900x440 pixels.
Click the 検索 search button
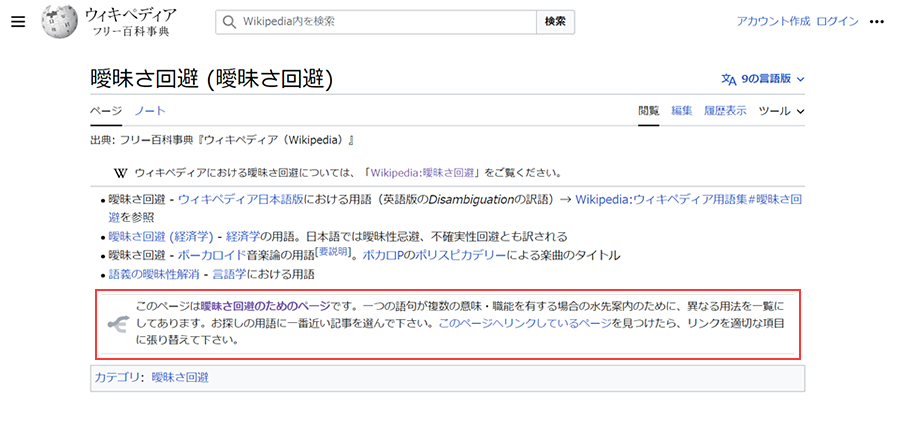coord(555,22)
